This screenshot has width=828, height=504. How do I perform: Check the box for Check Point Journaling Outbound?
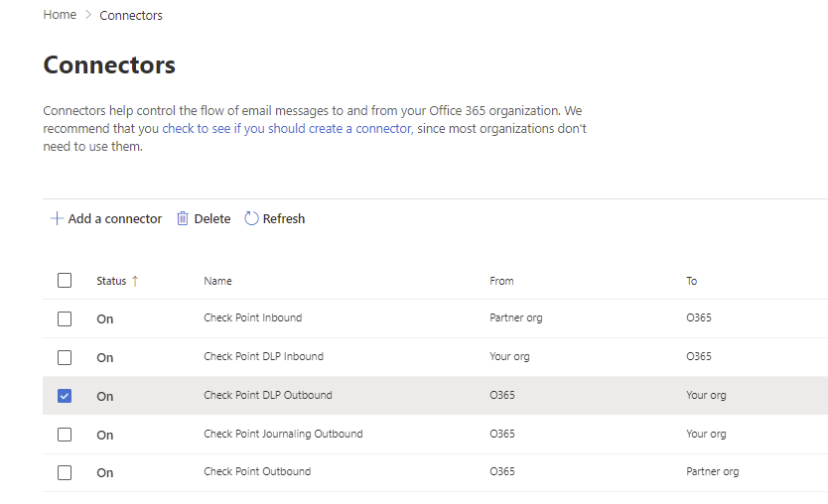click(65, 435)
